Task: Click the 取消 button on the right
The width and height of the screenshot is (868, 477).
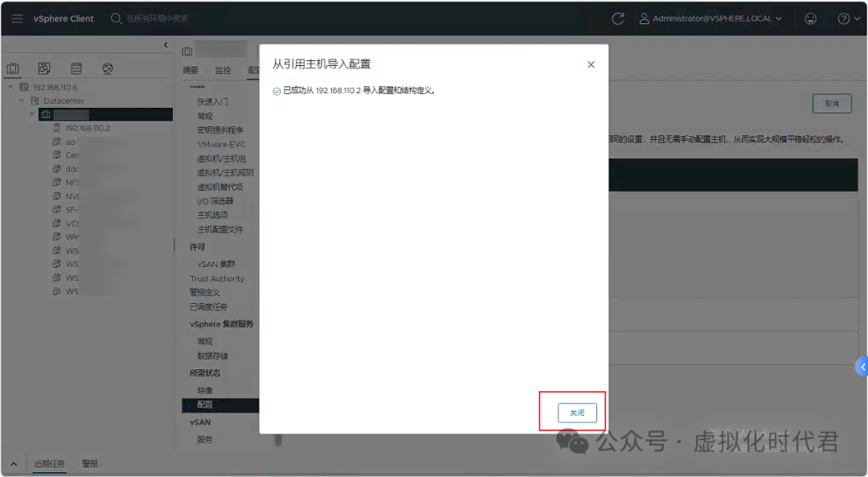Action: [832, 103]
